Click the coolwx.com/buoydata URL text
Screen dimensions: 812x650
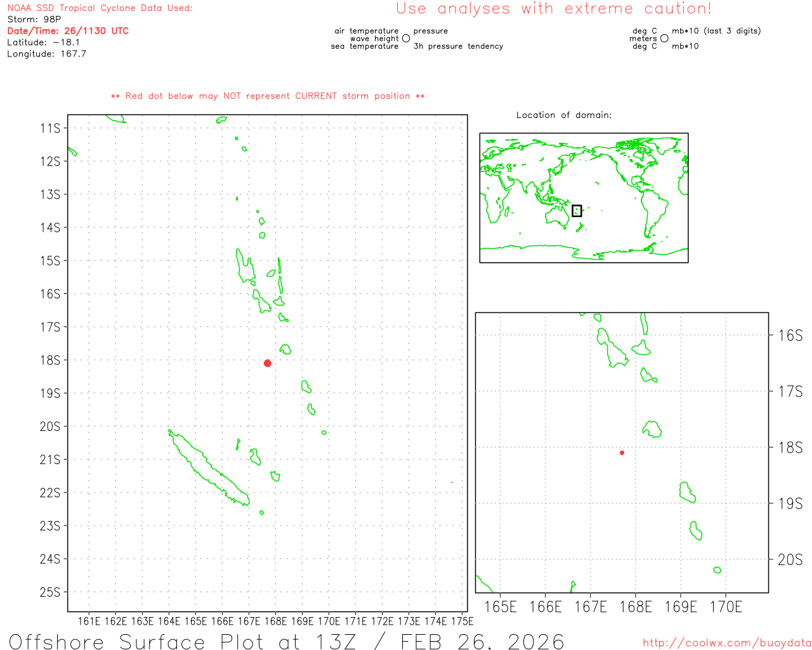[x=727, y=643]
